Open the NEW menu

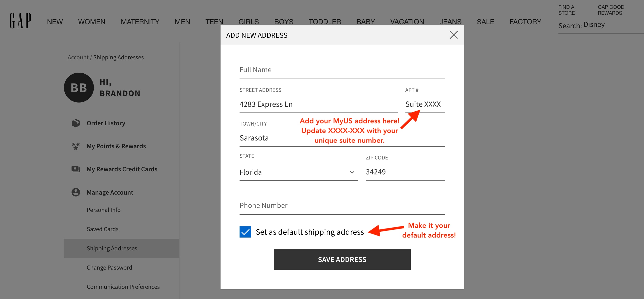[55, 22]
